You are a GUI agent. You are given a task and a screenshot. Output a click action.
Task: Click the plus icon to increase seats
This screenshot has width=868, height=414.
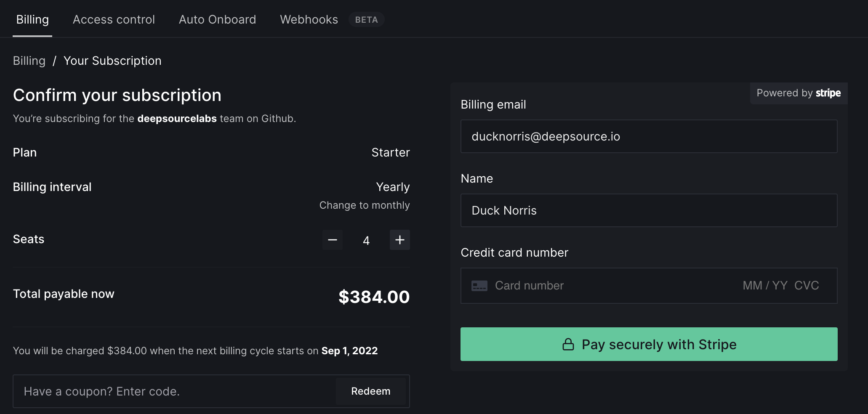[x=399, y=240]
